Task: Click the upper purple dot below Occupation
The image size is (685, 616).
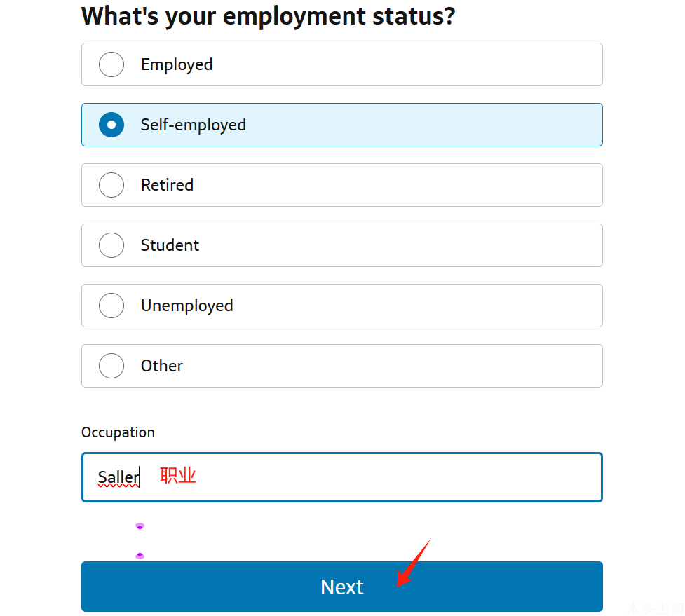Action: (x=140, y=526)
